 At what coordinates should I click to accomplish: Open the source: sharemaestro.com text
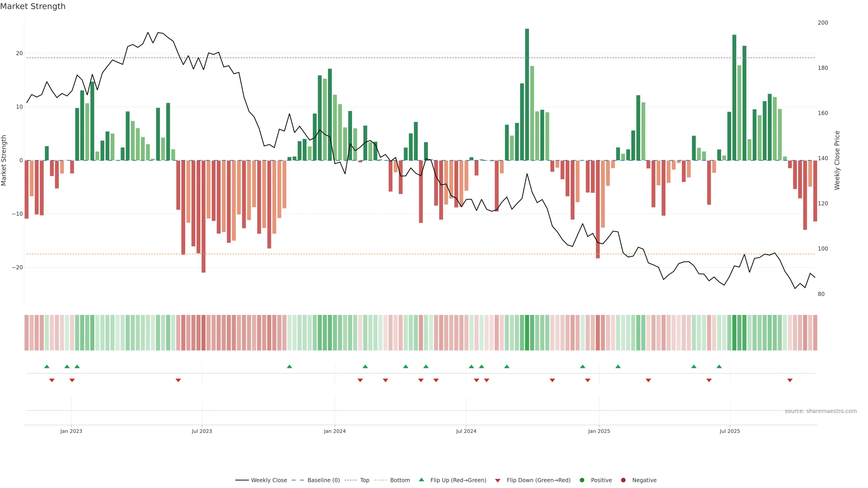(821, 411)
